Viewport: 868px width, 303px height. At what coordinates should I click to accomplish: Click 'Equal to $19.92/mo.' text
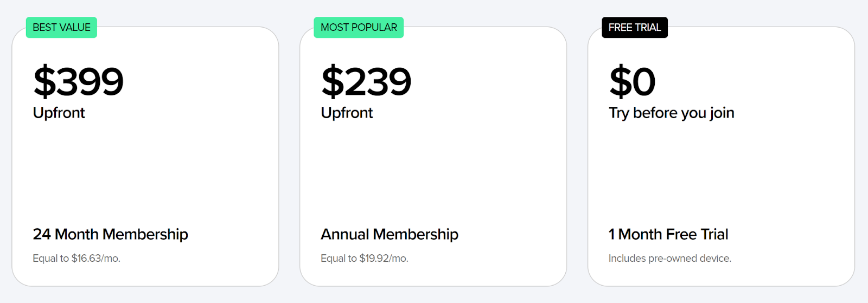(365, 259)
